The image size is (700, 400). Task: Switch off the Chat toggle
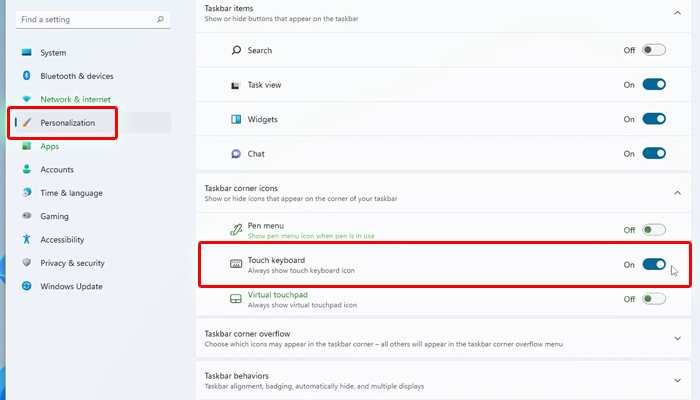[x=654, y=153]
